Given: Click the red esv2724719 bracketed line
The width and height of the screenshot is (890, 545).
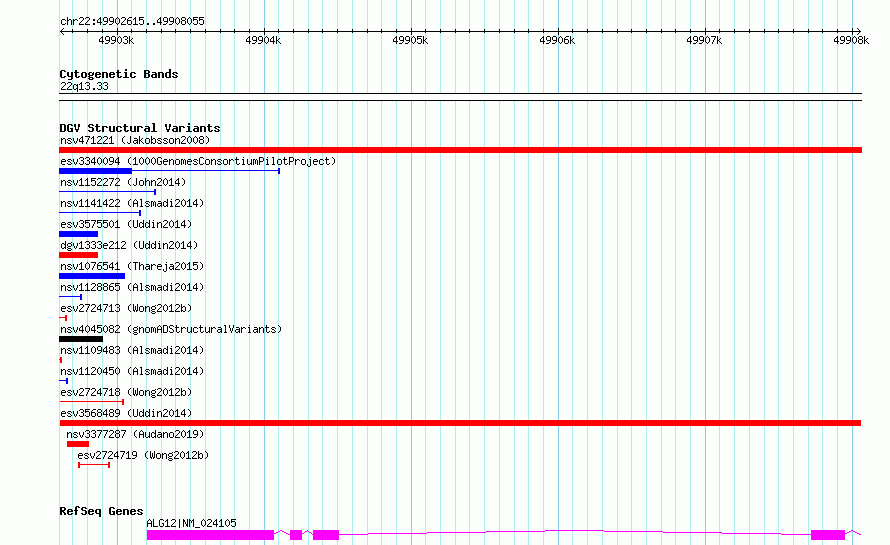Looking at the screenshot, I should point(94,465).
